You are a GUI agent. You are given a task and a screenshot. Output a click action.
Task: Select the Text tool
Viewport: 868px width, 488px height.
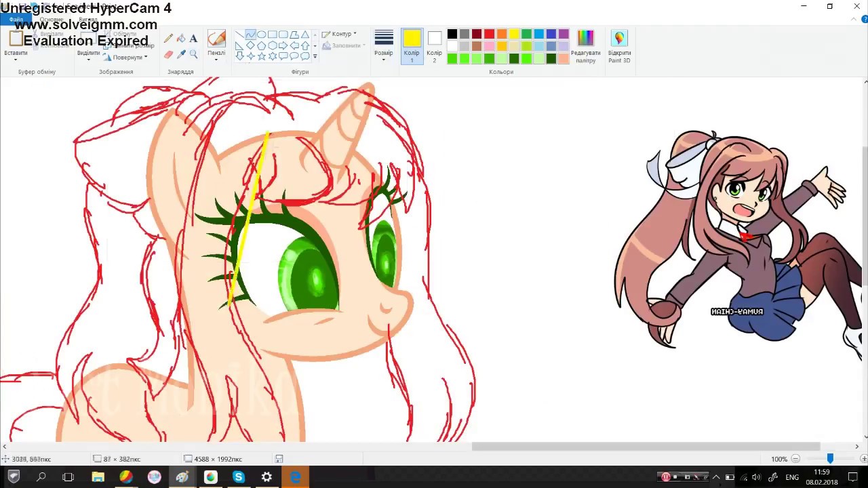(193, 39)
